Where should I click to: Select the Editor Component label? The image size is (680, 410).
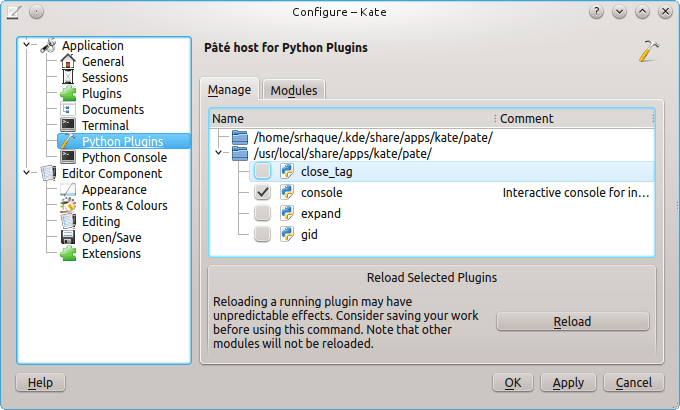click(x=112, y=174)
